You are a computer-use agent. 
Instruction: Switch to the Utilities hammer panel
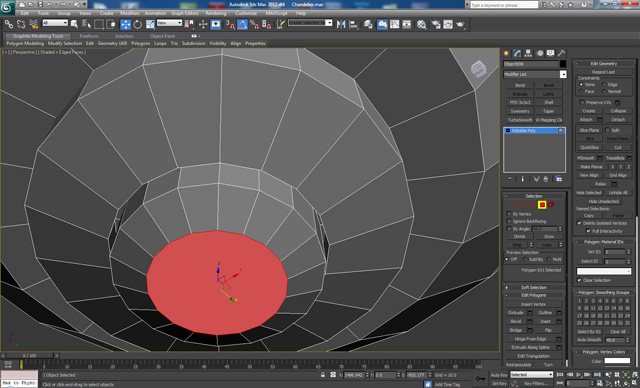tap(561, 53)
